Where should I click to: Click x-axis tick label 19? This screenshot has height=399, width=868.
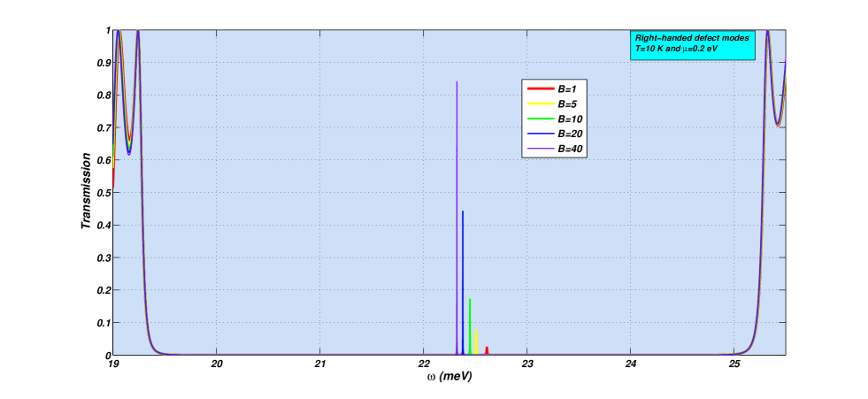click(113, 364)
